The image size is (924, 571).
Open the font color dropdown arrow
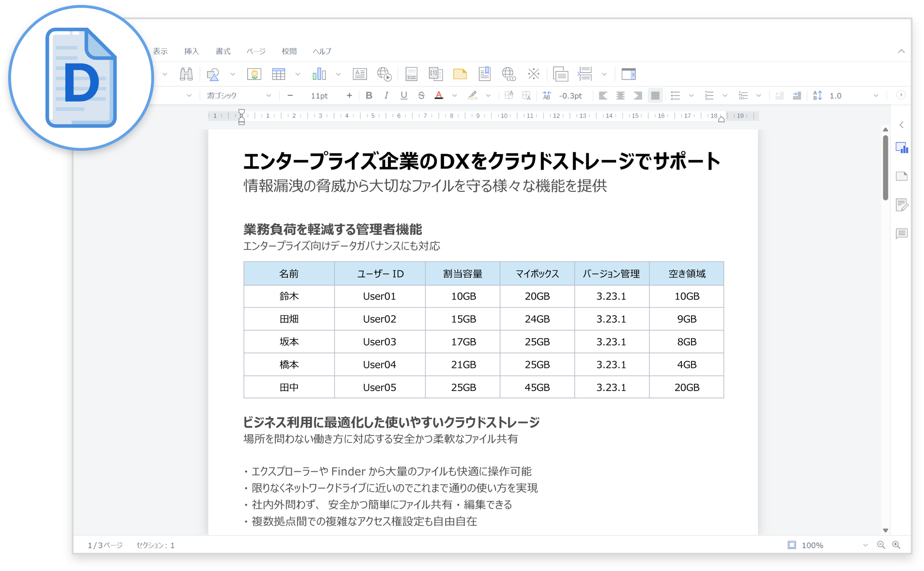[x=454, y=95]
